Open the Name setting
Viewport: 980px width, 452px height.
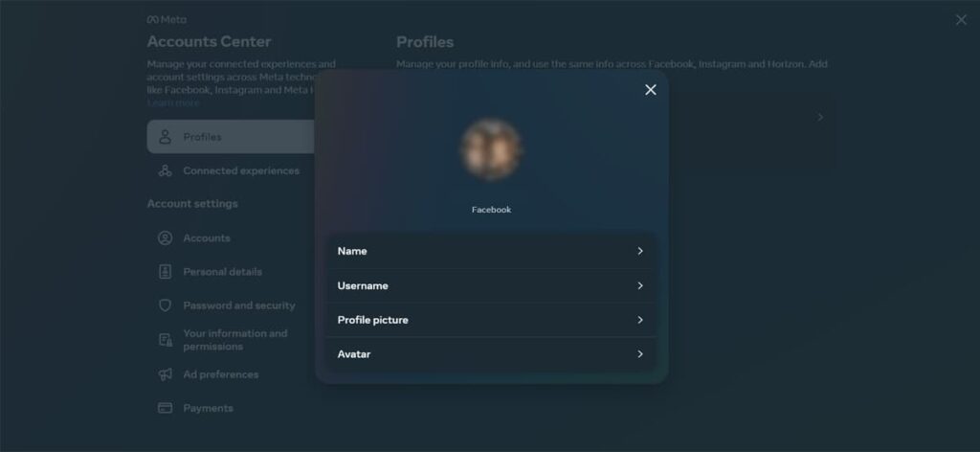(x=491, y=251)
